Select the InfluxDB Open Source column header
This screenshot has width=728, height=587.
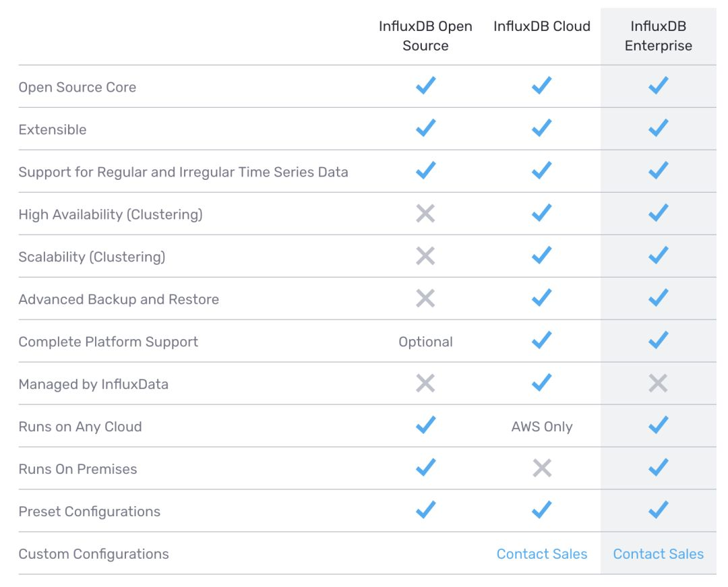click(x=425, y=36)
